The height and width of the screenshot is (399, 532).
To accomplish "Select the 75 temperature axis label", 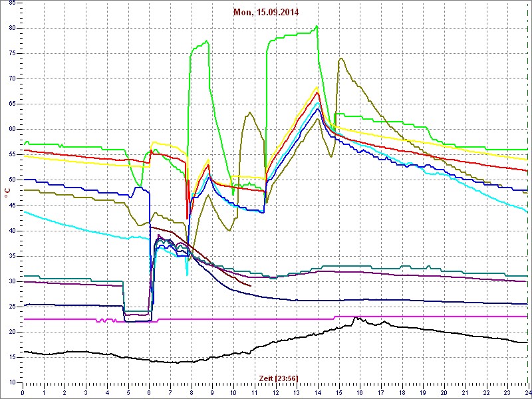I will pyautogui.click(x=11, y=54).
